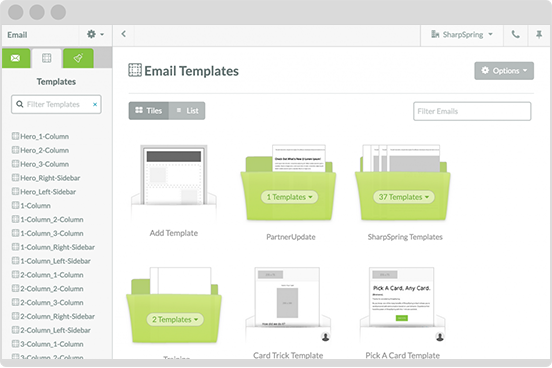Select 1-Column_3-Column template

pos(48,233)
